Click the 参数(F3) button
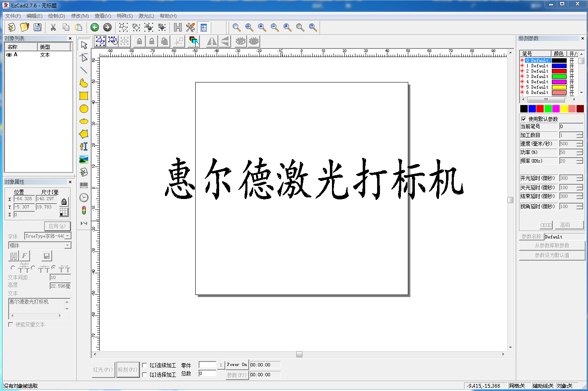 click(237, 375)
